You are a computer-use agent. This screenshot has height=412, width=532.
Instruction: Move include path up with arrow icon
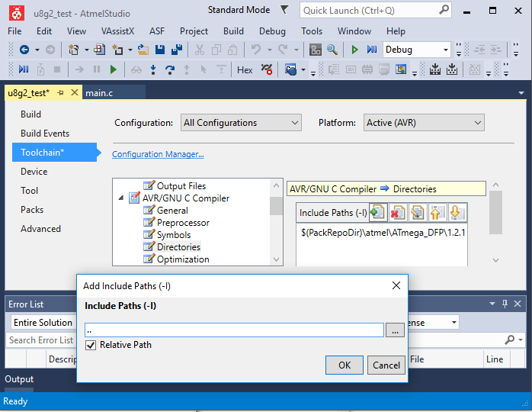[x=437, y=213]
